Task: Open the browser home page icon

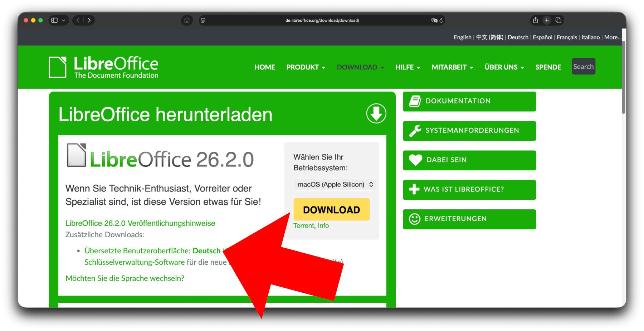Action: pos(187,20)
